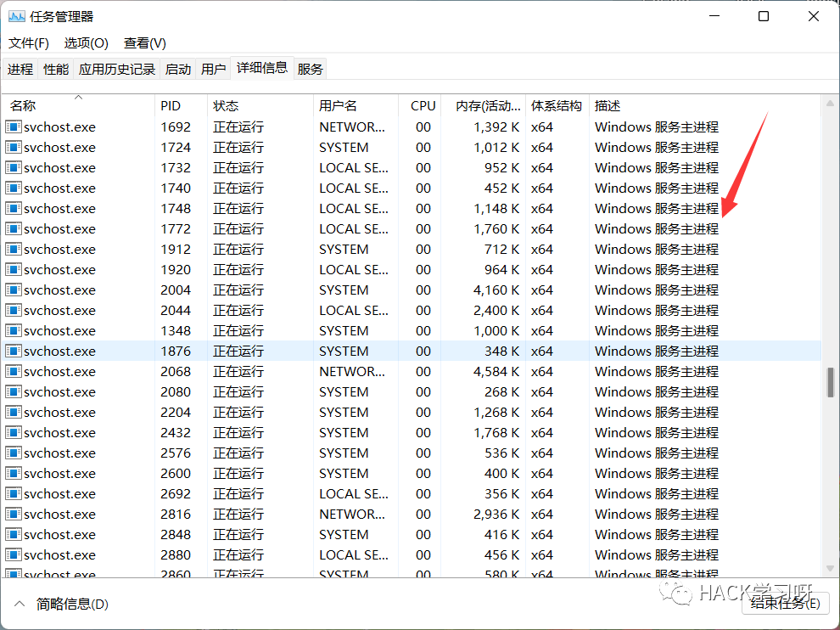Click icon of svchost.exe PID 1348
The height and width of the screenshot is (630, 840).
pos(14,331)
